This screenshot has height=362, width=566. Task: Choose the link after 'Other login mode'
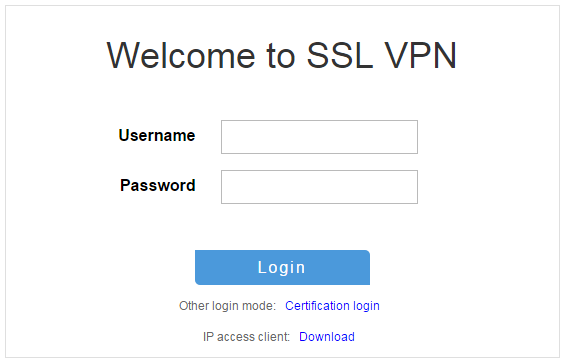332,306
